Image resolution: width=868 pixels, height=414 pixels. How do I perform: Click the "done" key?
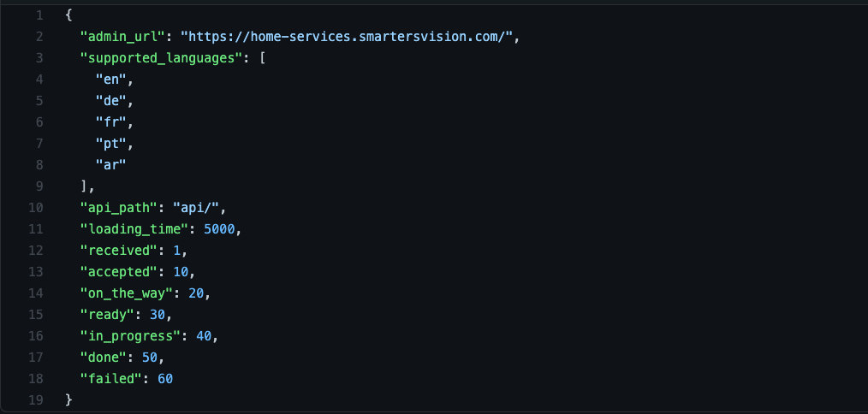pos(103,358)
